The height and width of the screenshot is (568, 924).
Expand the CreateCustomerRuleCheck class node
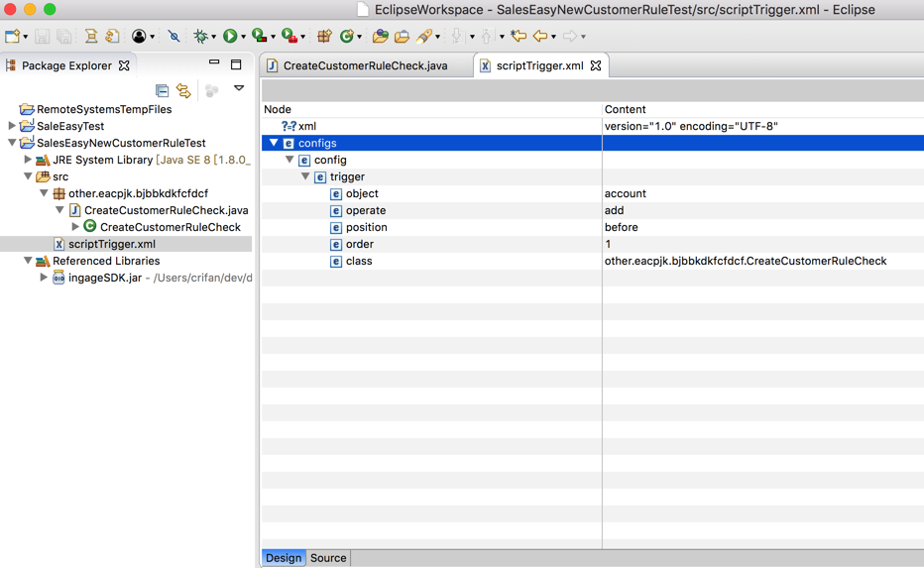(74, 226)
